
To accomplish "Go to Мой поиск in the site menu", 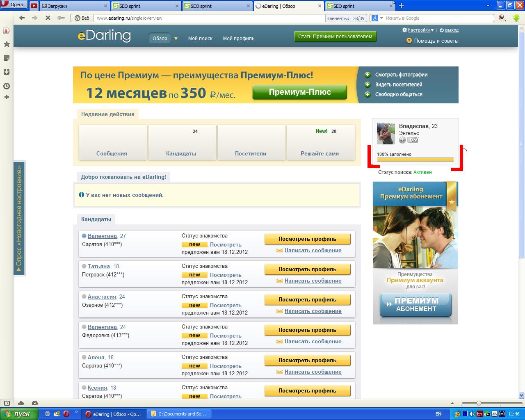I will point(200,39).
